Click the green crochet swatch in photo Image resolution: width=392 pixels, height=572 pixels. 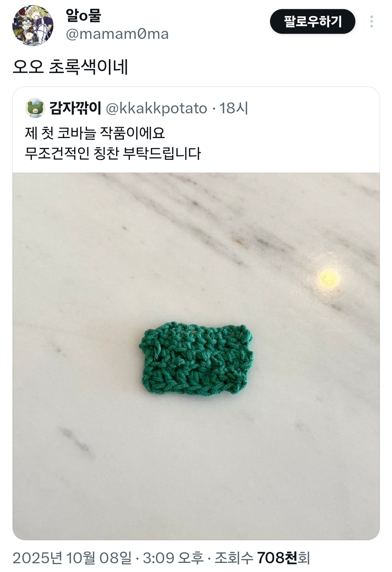[196, 358]
